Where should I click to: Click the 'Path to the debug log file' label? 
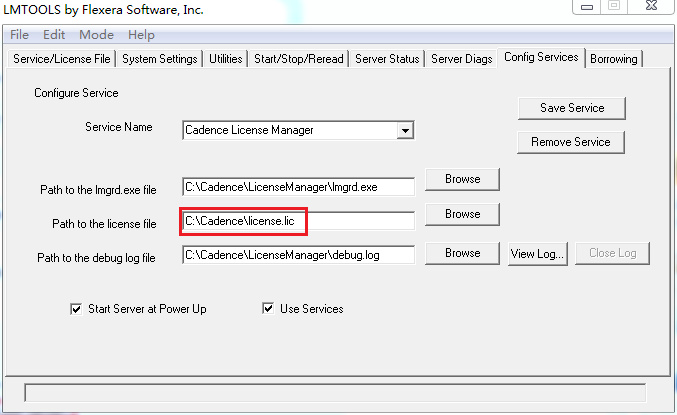(x=96, y=258)
